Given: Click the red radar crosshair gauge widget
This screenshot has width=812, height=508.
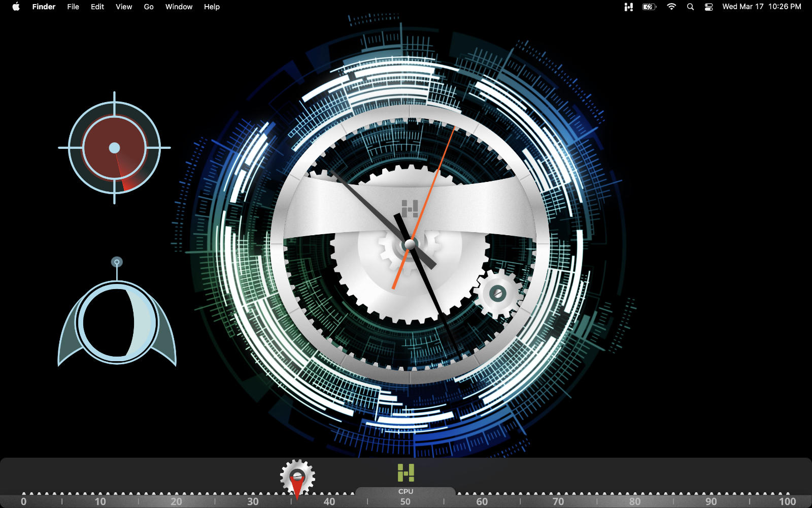Looking at the screenshot, I should click(114, 148).
